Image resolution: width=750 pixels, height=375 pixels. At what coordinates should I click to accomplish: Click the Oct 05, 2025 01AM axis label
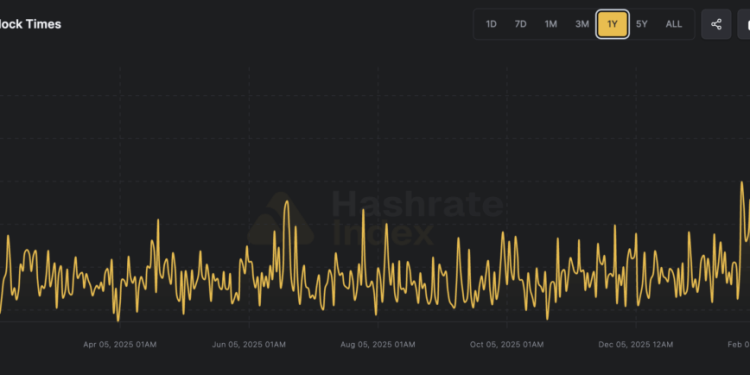(507, 344)
